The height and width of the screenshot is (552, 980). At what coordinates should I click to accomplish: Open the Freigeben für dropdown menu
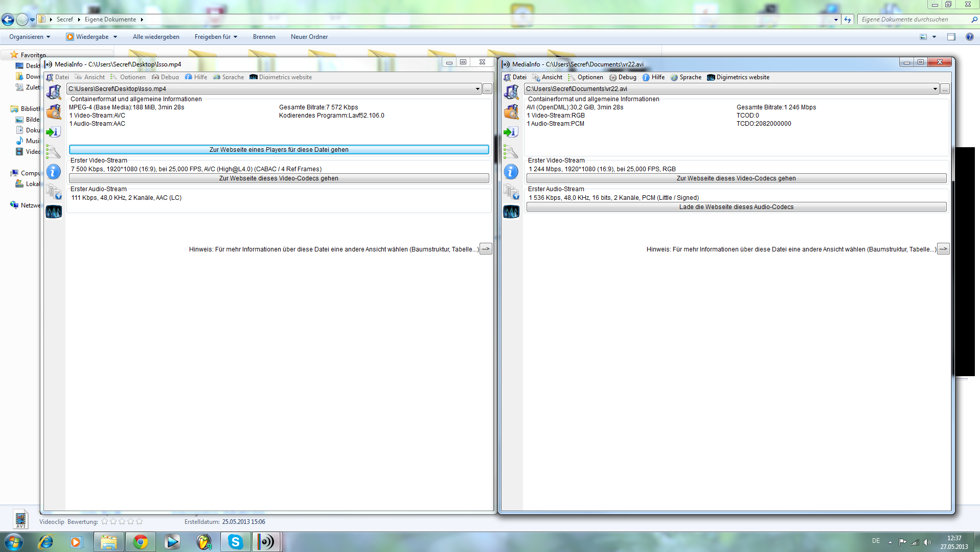pyautogui.click(x=216, y=37)
